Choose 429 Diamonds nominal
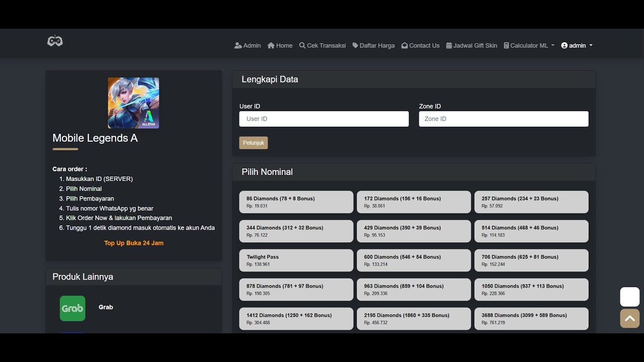The image size is (644, 362). point(414,231)
